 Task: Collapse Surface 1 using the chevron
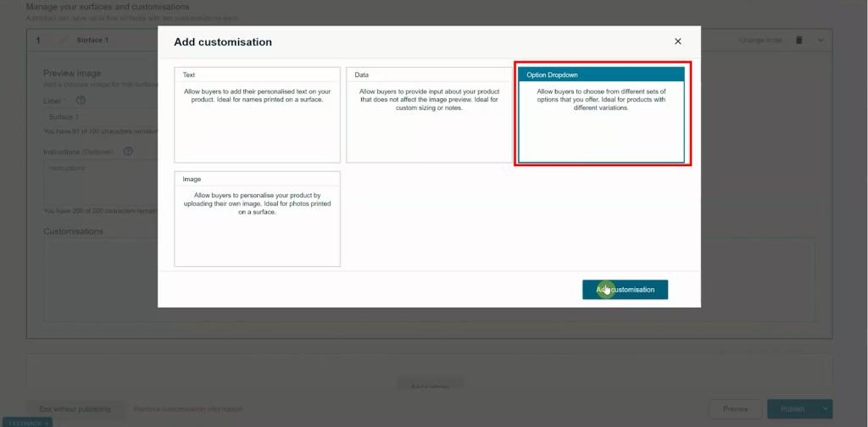[821, 40]
